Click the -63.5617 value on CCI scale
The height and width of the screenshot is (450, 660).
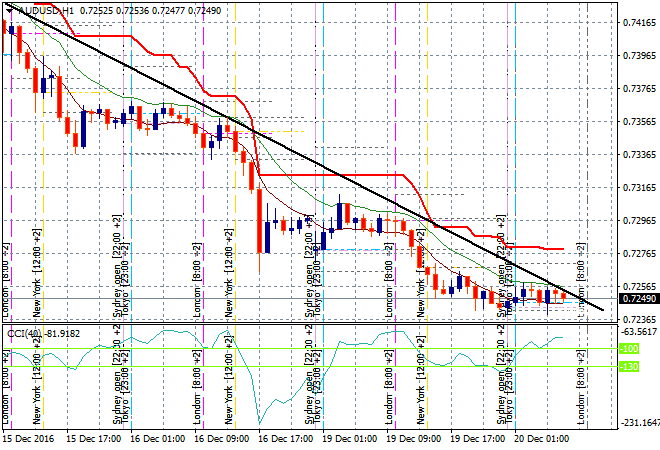[x=637, y=330]
